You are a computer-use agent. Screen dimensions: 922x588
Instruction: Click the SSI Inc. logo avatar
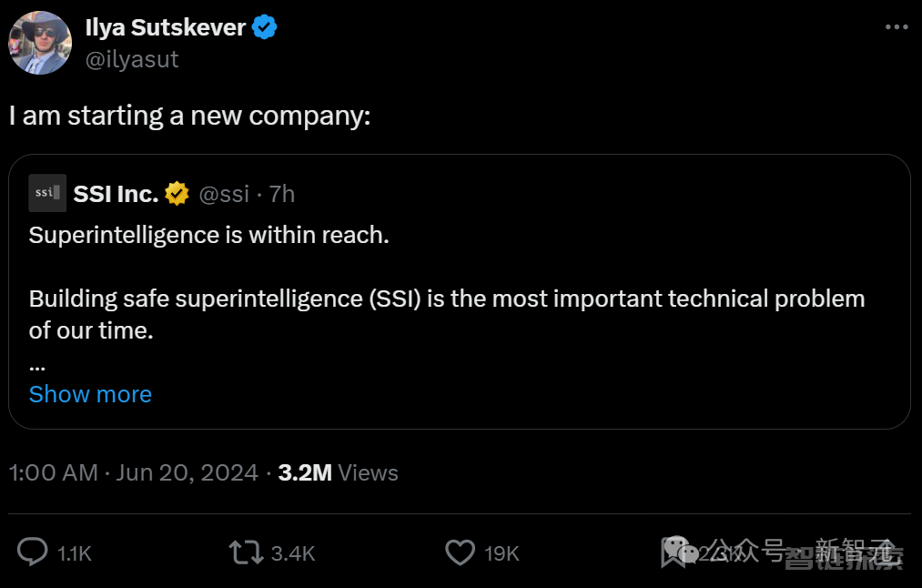pos(47,193)
